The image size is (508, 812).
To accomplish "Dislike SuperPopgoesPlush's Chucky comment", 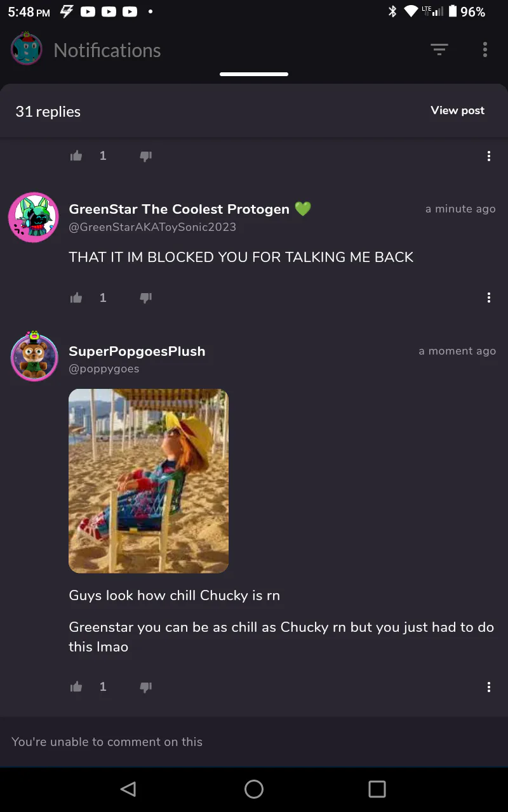I will tap(145, 687).
